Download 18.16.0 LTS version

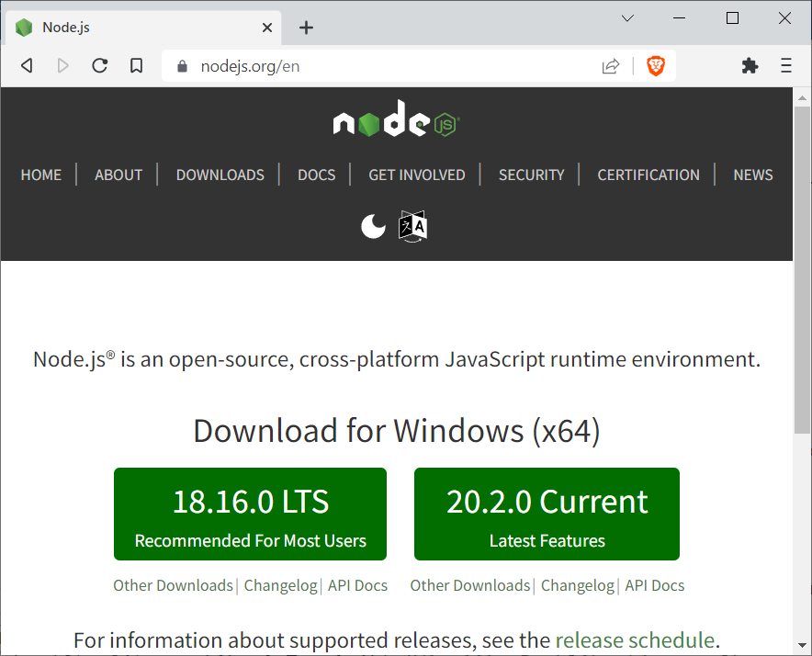[x=250, y=514]
